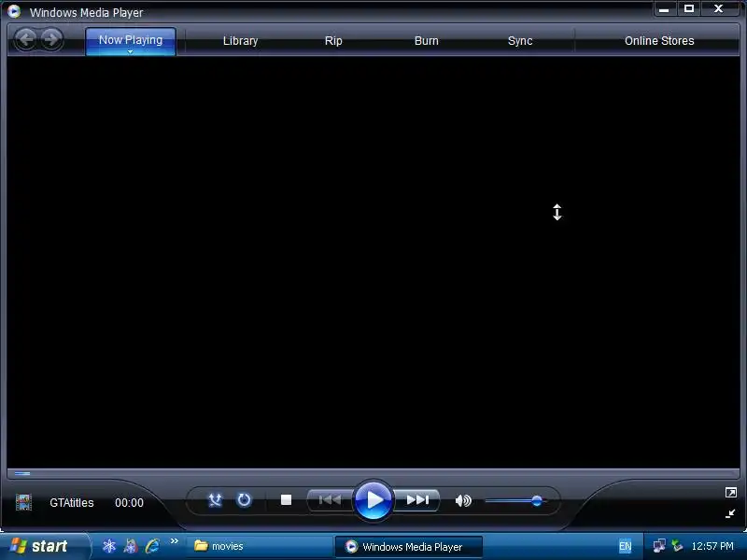The height and width of the screenshot is (560, 747).
Task: Open the movies folder taskbar button
Action: tap(260, 546)
